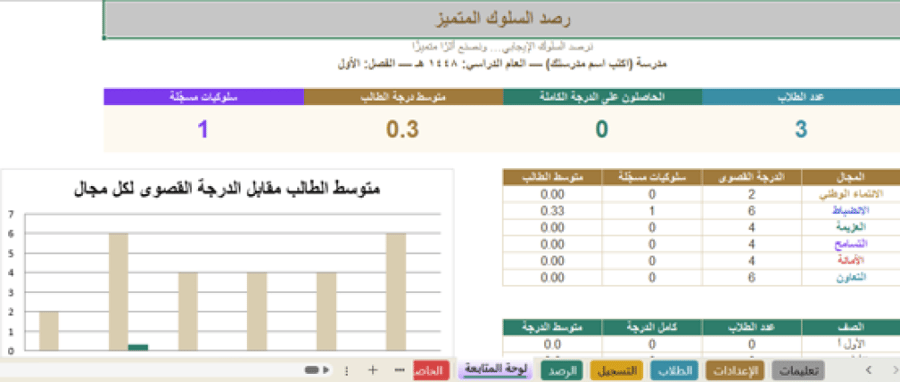Click the 0.33 average cell for الانضباط
The height and width of the screenshot is (382, 900).
552,211
